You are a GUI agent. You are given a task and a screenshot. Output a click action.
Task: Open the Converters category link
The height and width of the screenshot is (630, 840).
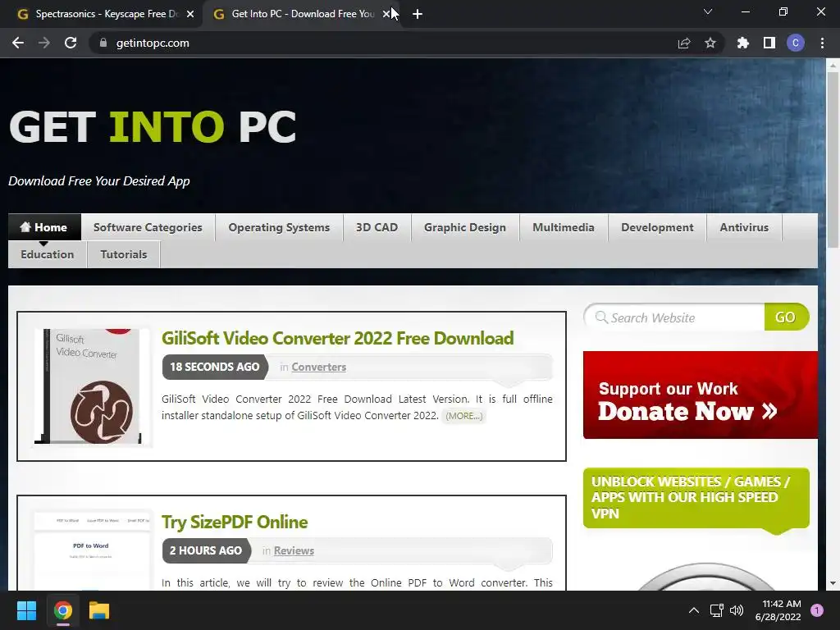(319, 367)
